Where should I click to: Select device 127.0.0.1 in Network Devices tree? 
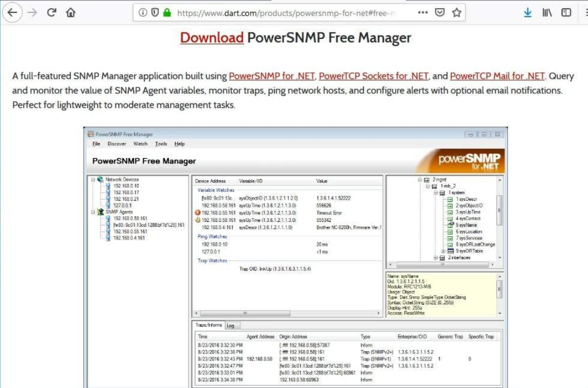122,206
